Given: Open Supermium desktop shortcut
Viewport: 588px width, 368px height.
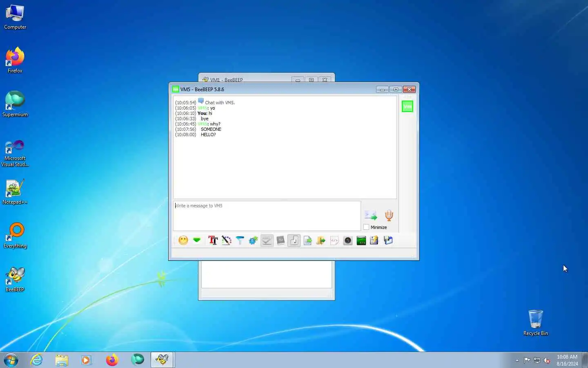Looking at the screenshot, I should [15, 104].
